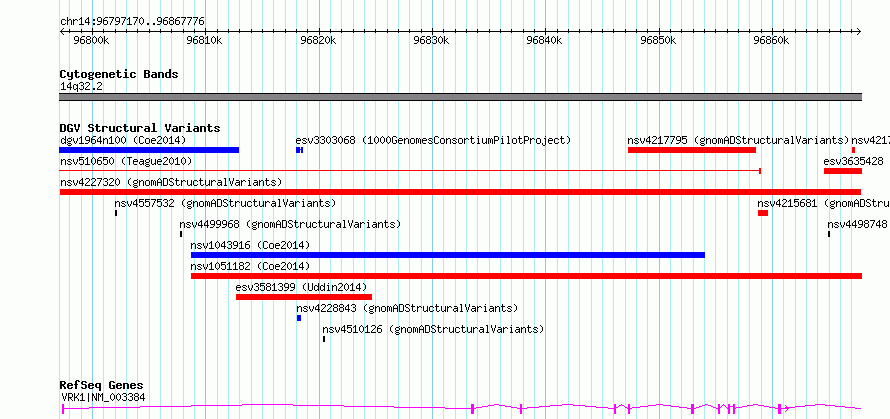Click the small blue nsv4228843 variant marker
The image size is (890, 419).
299,318
